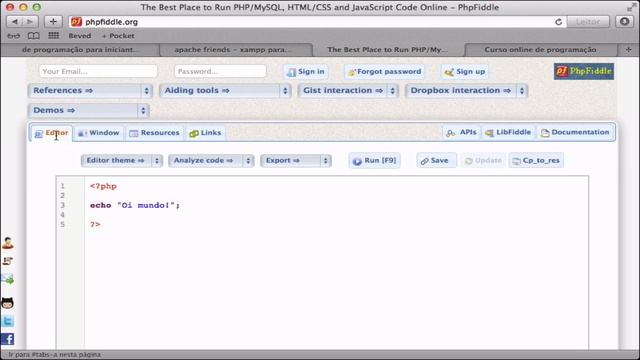Switch to the Window tab
This screenshot has height=360, width=640.
pos(99,133)
